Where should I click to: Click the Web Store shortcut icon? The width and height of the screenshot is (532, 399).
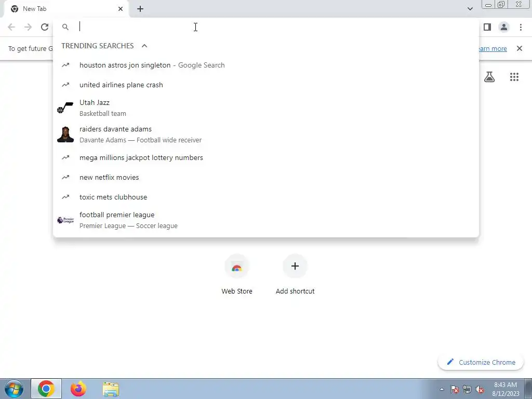tap(237, 267)
